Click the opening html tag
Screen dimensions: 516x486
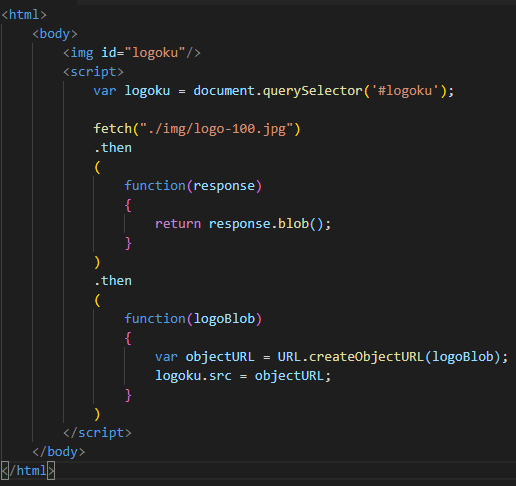click(24, 15)
